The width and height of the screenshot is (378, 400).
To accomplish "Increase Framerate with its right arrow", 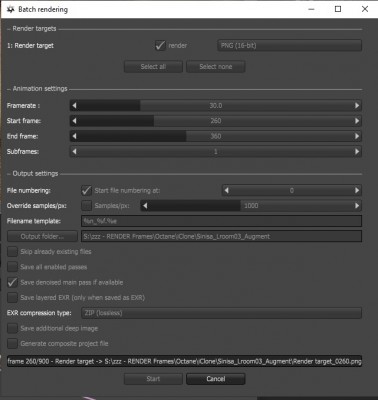I will point(357,106).
